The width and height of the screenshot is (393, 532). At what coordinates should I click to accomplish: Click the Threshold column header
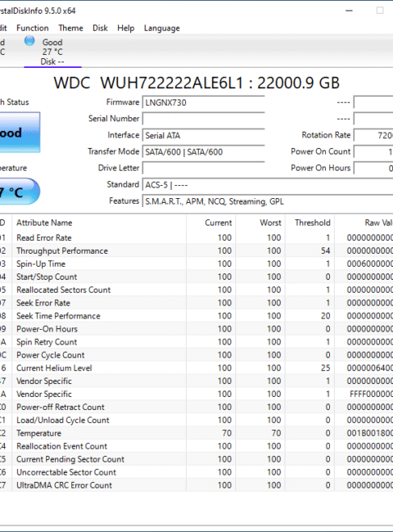309,223
